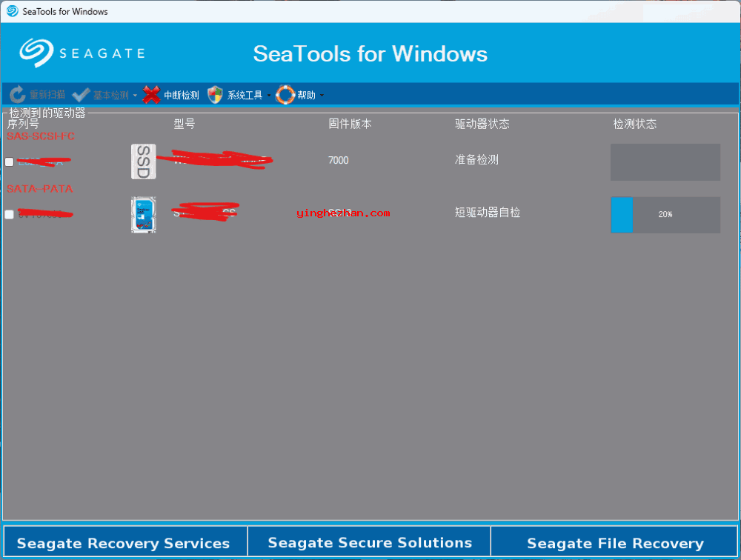Screen dimensions: 741x560
Task: Expand the 基本检测 dropdown arrow
Action: (x=135, y=96)
